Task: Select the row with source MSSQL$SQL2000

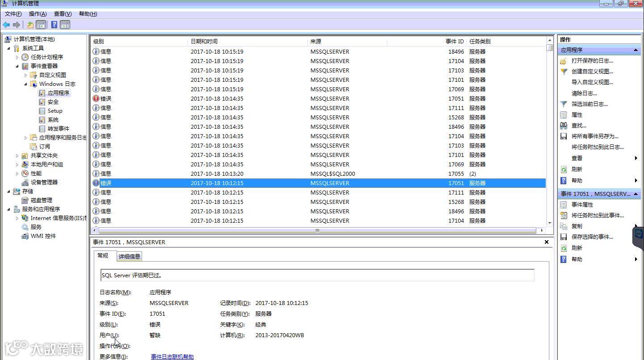Action: 318,174
